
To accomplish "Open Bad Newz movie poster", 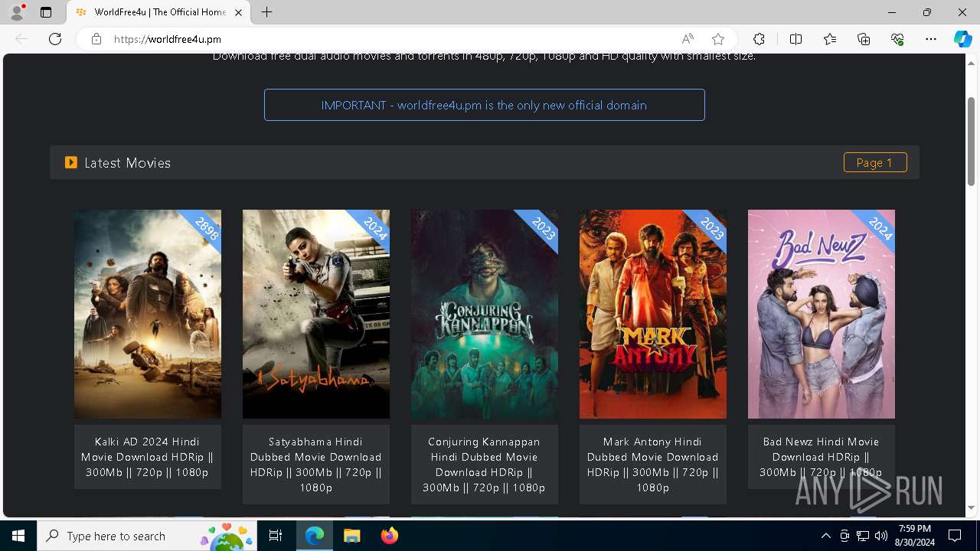I will 822,314.
